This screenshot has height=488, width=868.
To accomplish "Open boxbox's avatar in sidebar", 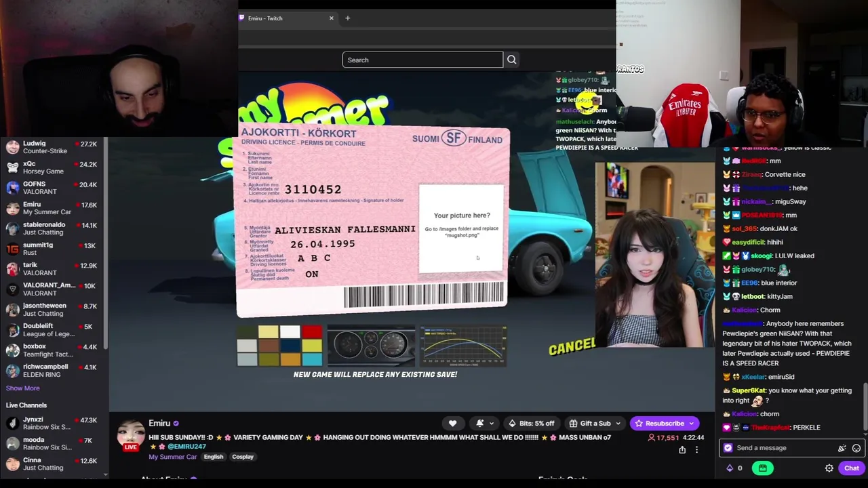I will click(12, 350).
